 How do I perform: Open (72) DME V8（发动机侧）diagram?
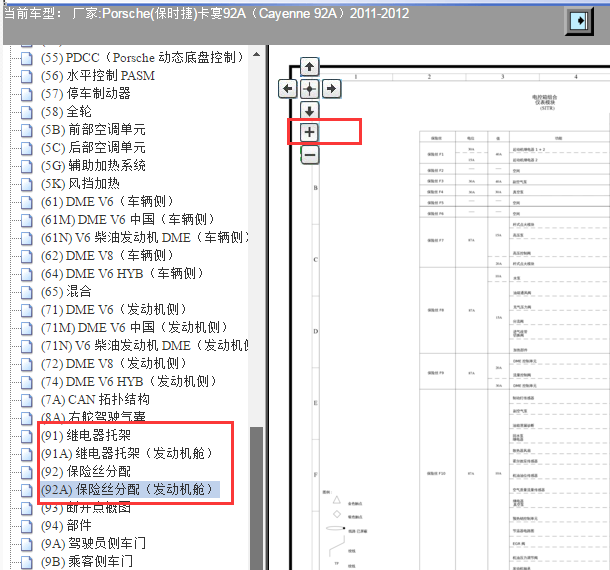[x=114, y=363]
